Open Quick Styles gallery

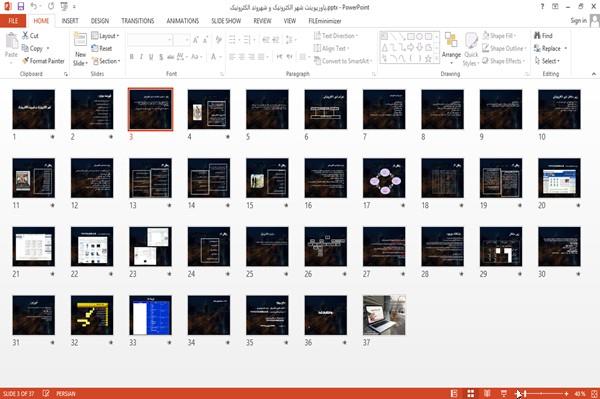(x=471, y=49)
